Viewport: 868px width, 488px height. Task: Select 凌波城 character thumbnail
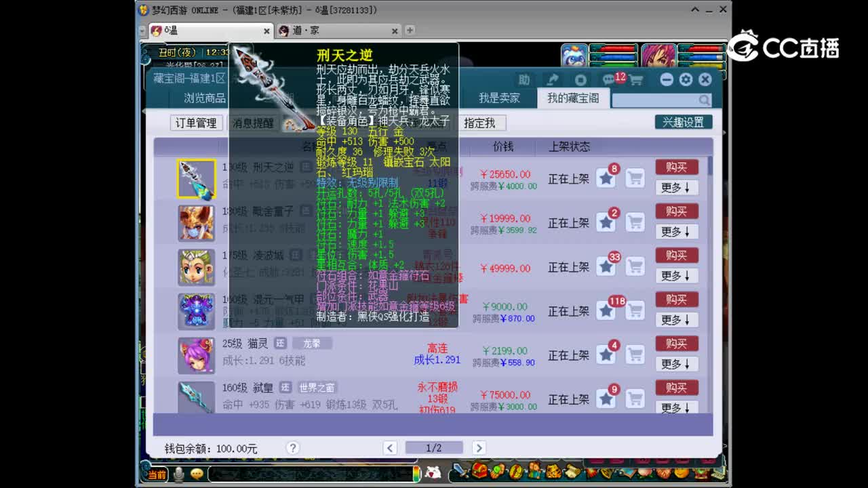(x=197, y=267)
